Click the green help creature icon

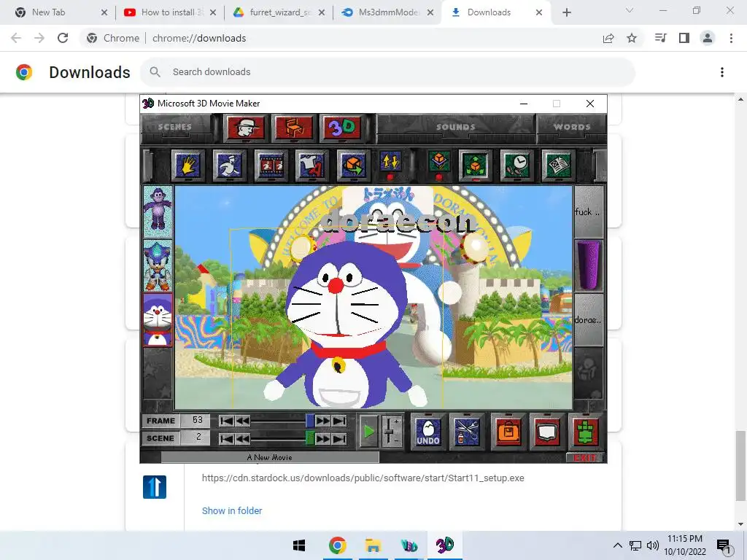[587, 432]
